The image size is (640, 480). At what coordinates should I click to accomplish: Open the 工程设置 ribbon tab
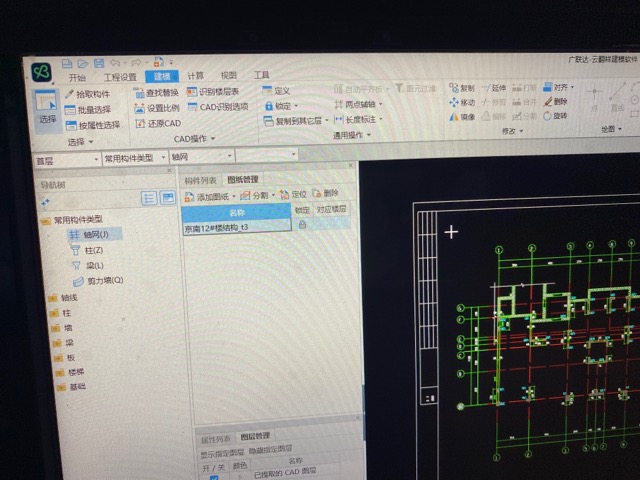tap(120, 77)
